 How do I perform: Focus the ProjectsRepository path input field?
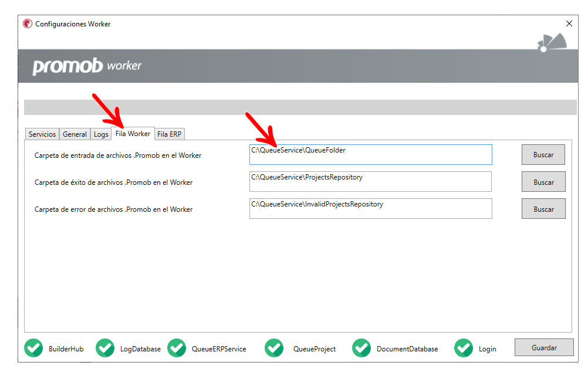tap(370, 181)
